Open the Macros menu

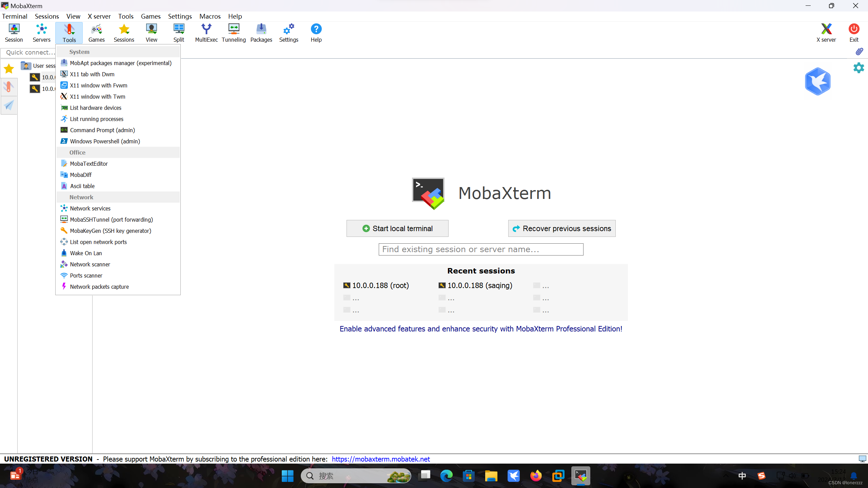click(210, 16)
